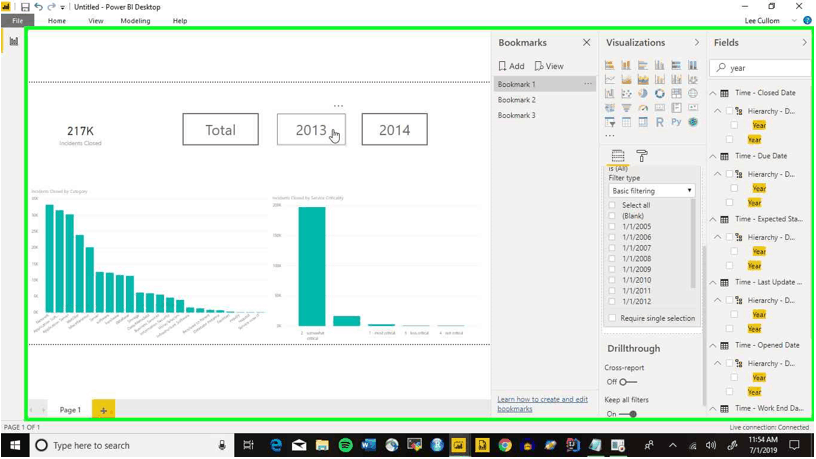Viewport: 816px width, 459px height.
Task: Click the 2014 bookmark button
Action: point(394,129)
